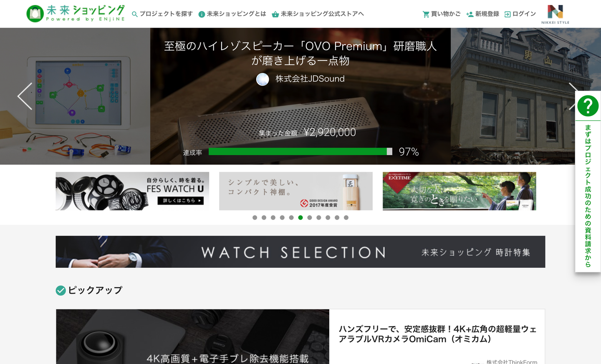Open the ハンズフリーで OmiCam project title

437,334
